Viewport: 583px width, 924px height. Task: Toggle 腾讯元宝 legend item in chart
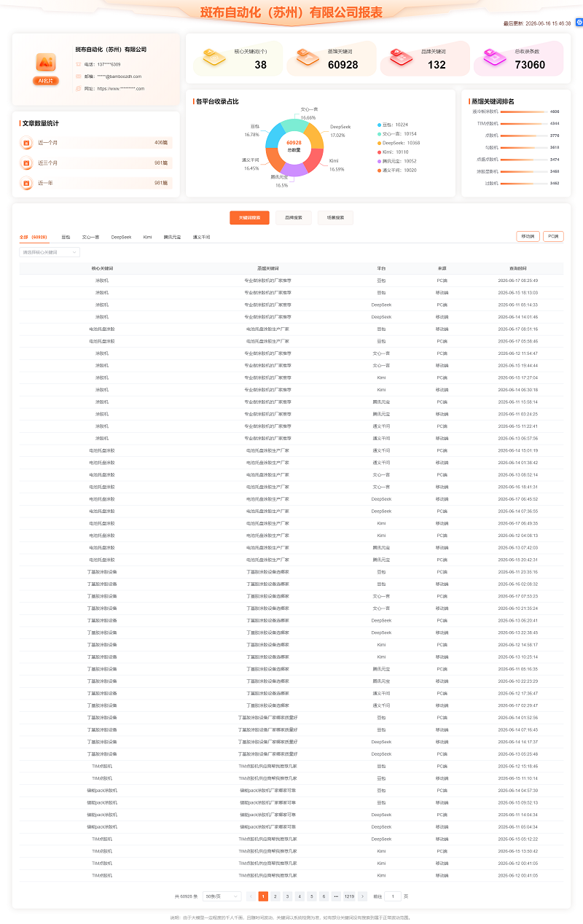coord(397,161)
